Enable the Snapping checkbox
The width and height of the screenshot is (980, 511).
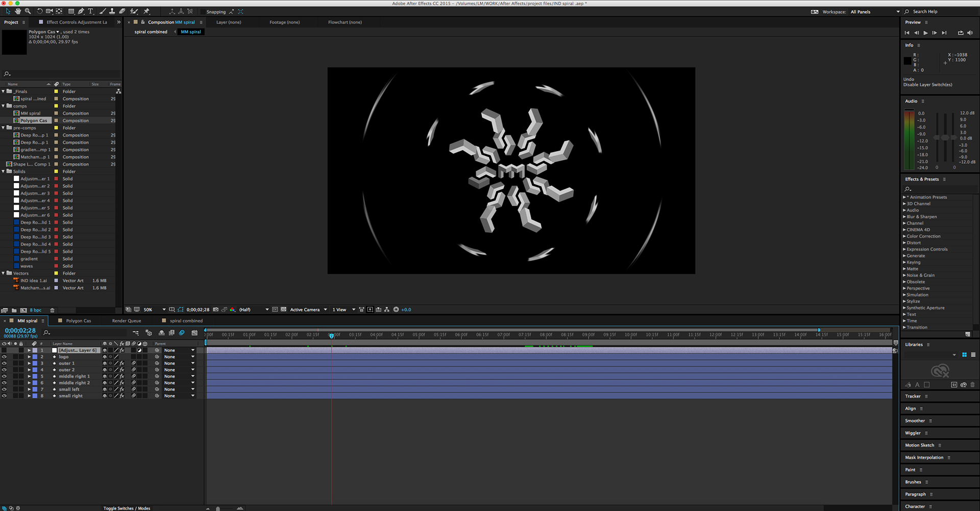pos(203,12)
